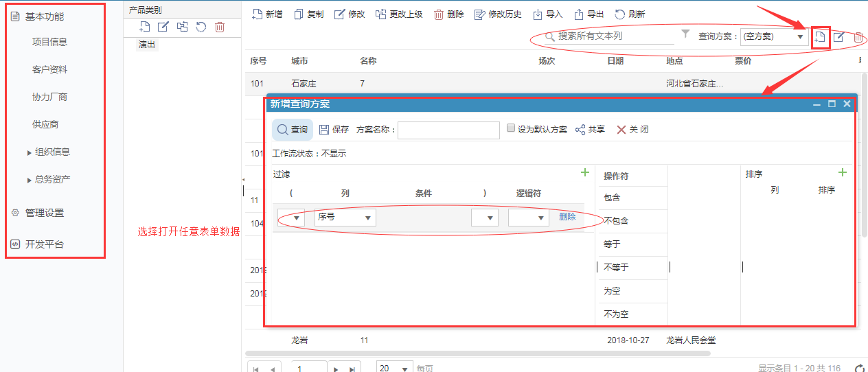This screenshot has height=372, width=868.
Task: Click the edit query scheme icon
Action: click(x=838, y=37)
